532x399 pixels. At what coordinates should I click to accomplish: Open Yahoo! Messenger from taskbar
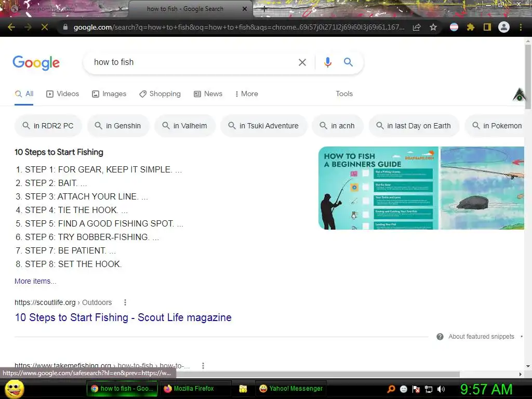point(291,389)
